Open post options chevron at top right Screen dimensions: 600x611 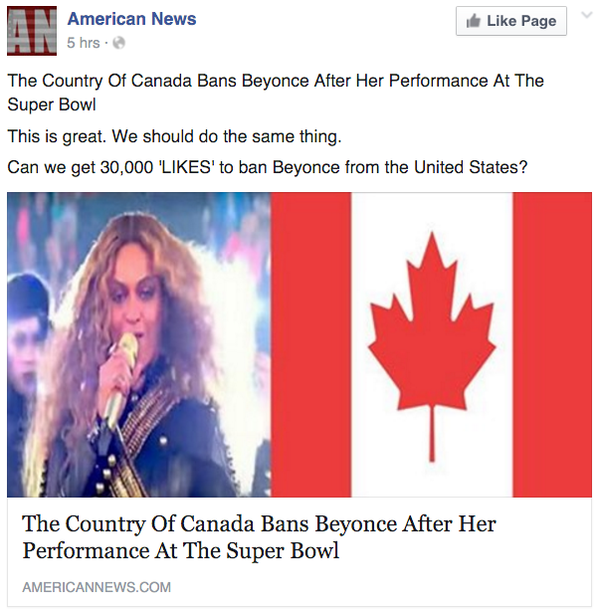[586, 15]
